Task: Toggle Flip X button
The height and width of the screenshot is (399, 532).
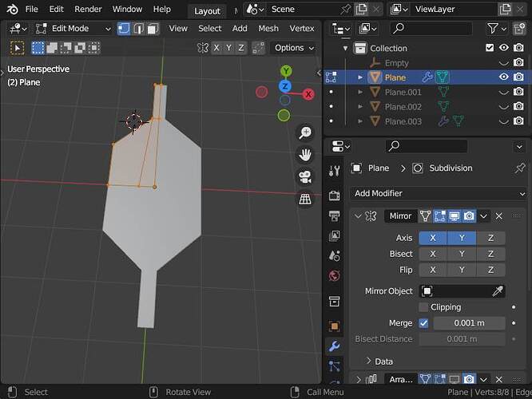Action: (433, 271)
